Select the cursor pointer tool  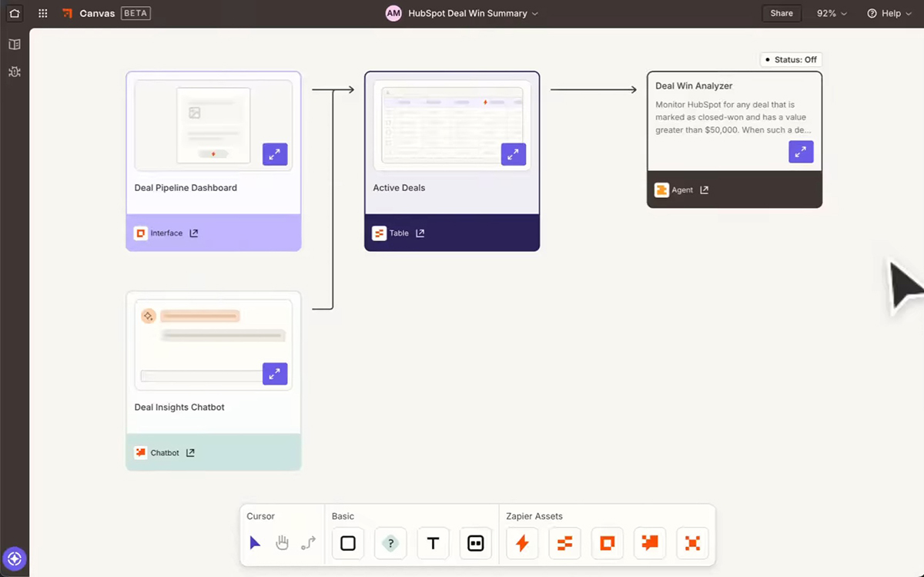click(x=256, y=542)
